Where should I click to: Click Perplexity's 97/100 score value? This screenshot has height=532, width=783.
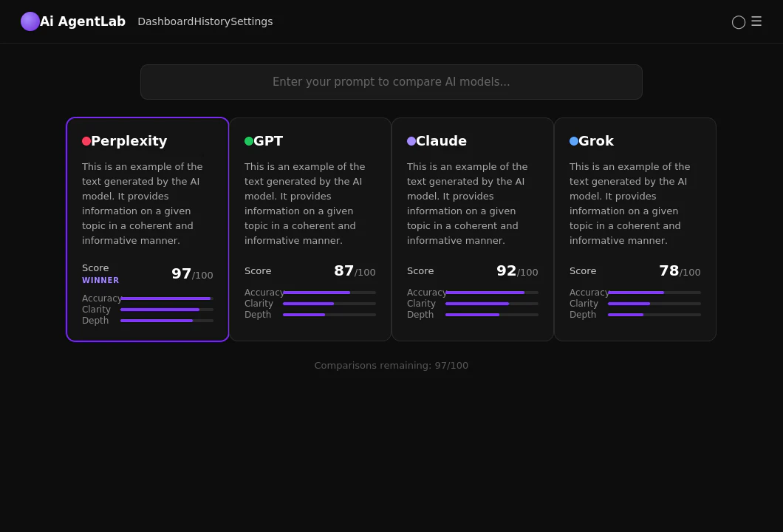tap(192, 273)
